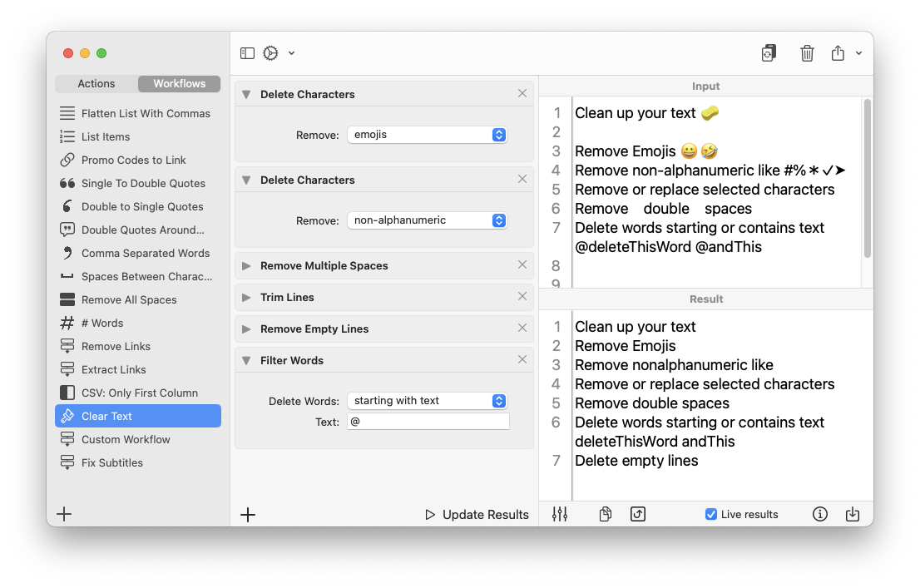Select the Clear Text workflow

(x=138, y=416)
